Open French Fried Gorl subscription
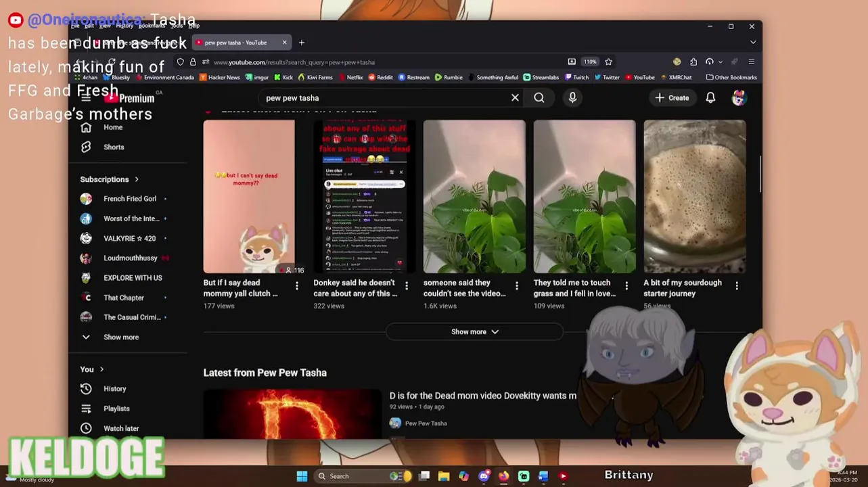This screenshot has width=868, height=487. click(x=130, y=199)
